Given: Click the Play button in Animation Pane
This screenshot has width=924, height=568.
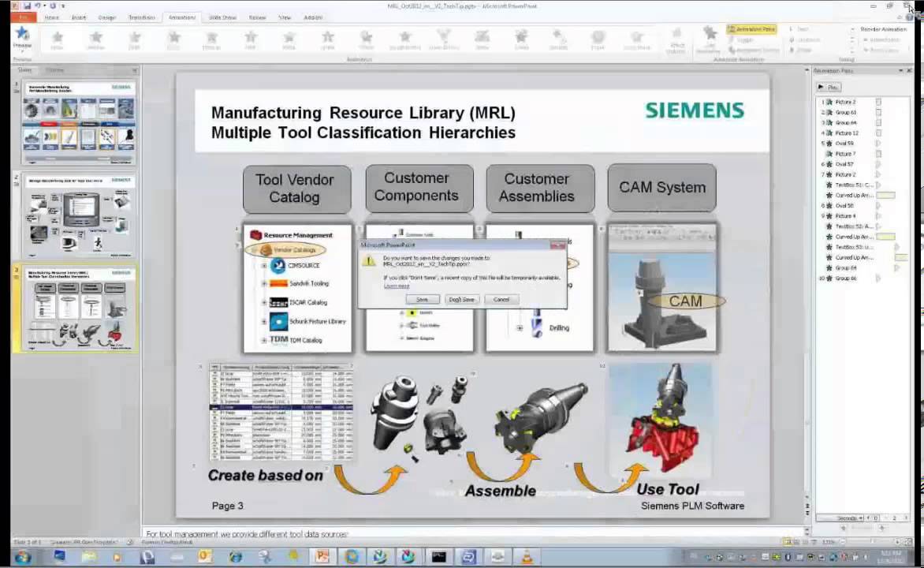Looking at the screenshot, I should 829,88.
